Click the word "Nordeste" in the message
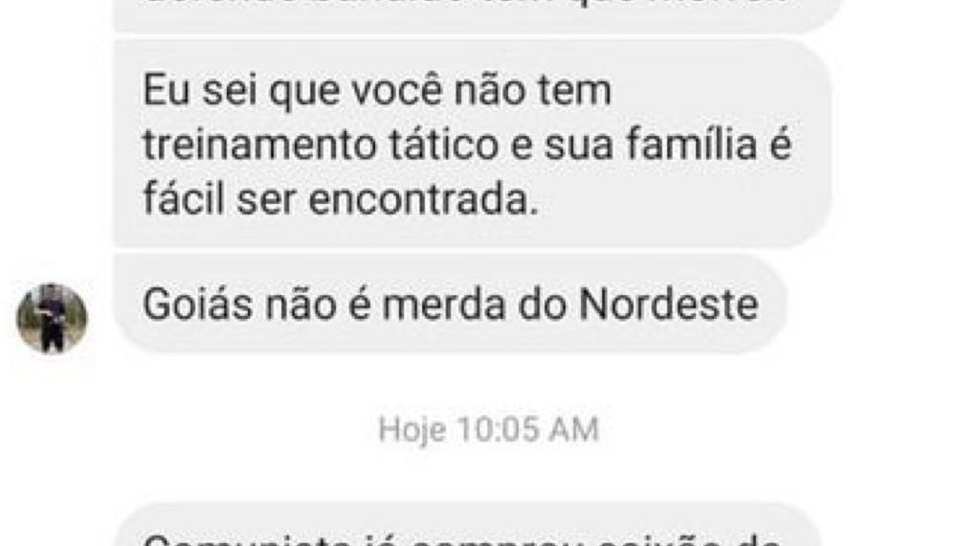 [x=668, y=305]
